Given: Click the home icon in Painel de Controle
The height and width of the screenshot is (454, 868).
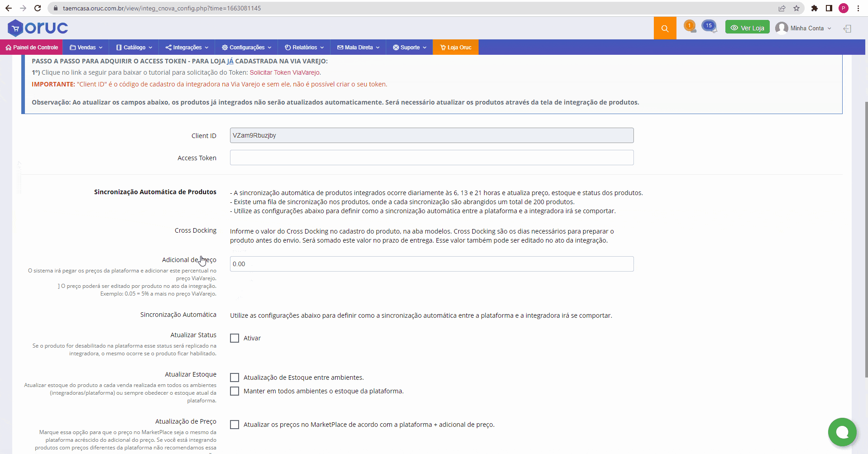Looking at the screenshot, I should (x=8, y=47).
